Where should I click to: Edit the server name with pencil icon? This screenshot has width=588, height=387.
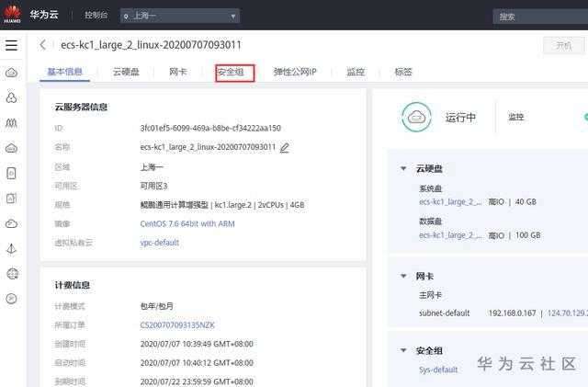click(285, 147)
